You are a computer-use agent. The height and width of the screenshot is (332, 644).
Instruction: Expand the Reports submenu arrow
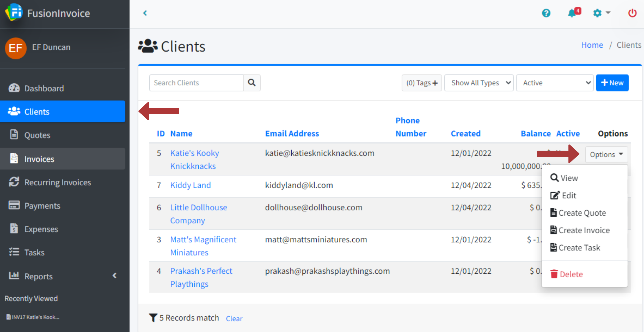(x=114, y=275)
